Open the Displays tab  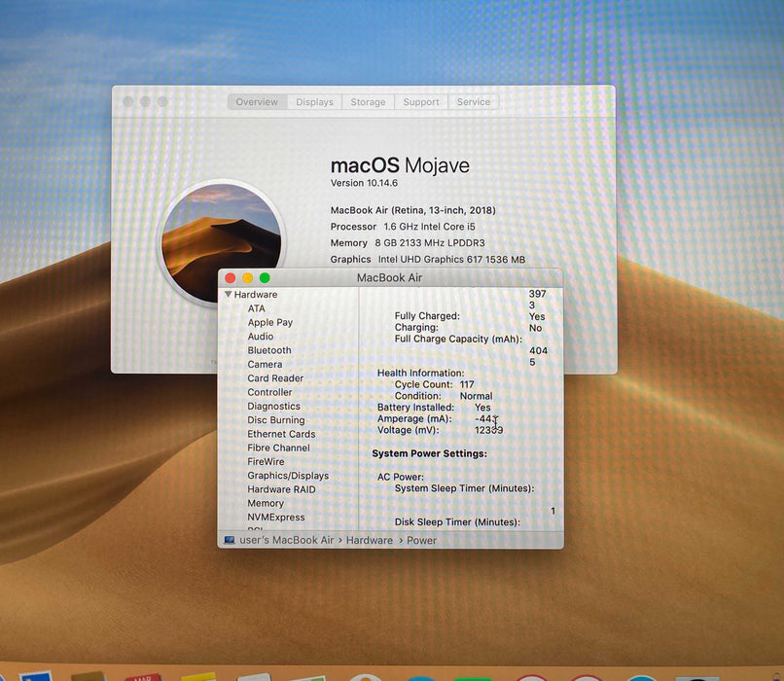(x=314, y=102)
